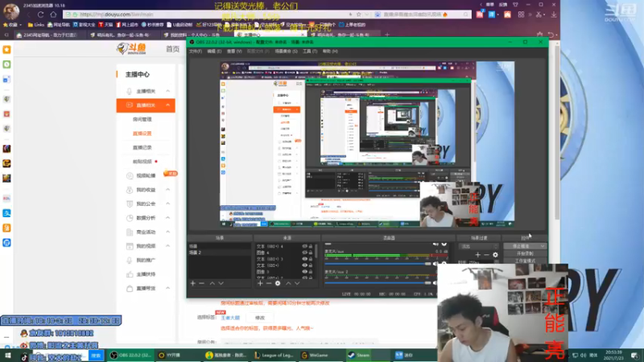Move the source up with the arrow icon
644x362 pixels.
288,283
